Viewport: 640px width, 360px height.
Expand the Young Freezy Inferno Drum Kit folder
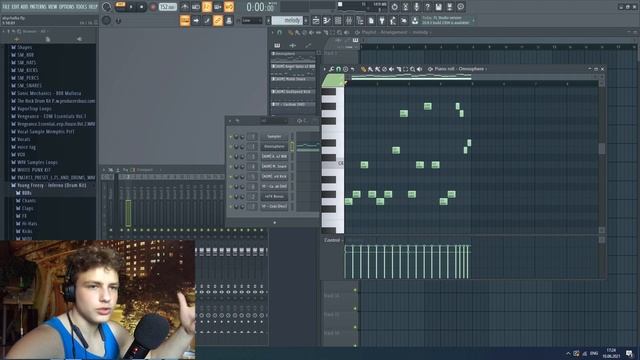click(x=49, y=185)
